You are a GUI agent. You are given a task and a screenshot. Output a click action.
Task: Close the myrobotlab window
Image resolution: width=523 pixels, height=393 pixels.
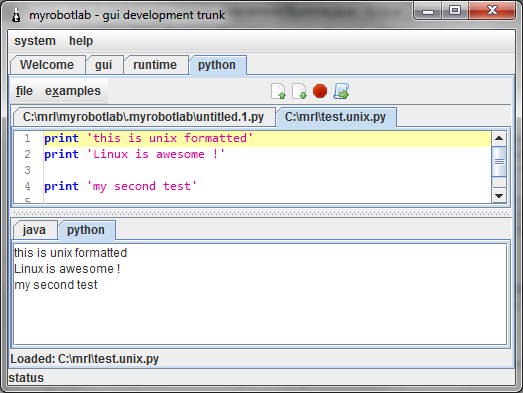[492, 11]
